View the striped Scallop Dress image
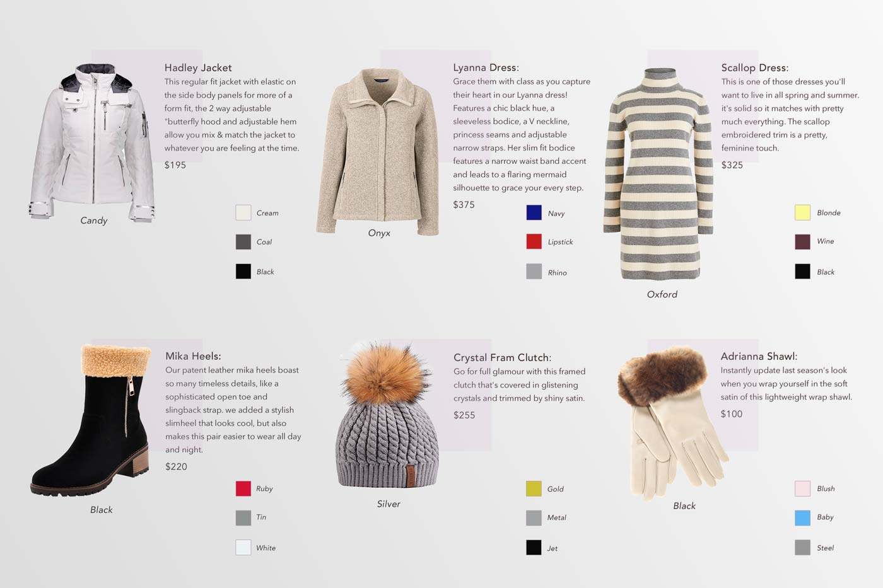Screen dimensions: 883x588 coord(658,174)
